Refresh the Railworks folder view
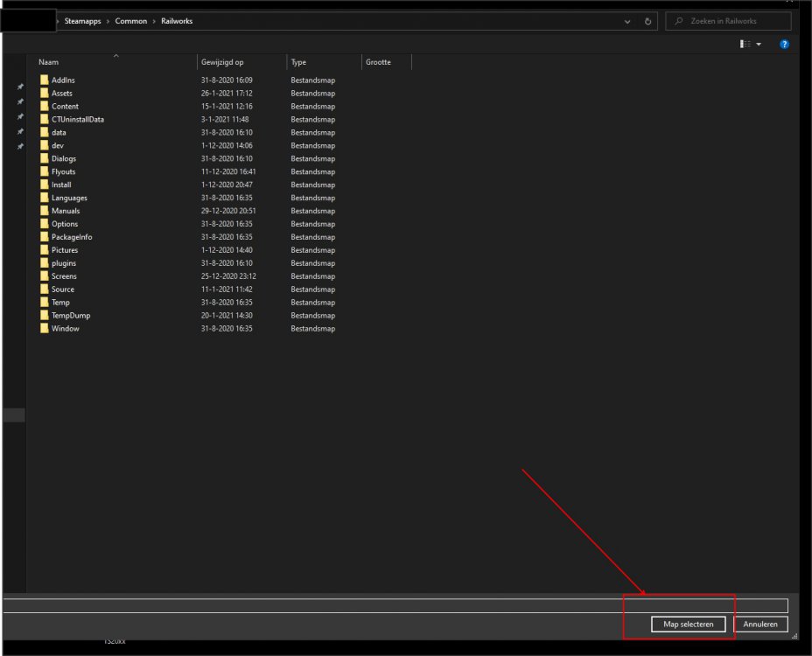 (x=647, y=21)
